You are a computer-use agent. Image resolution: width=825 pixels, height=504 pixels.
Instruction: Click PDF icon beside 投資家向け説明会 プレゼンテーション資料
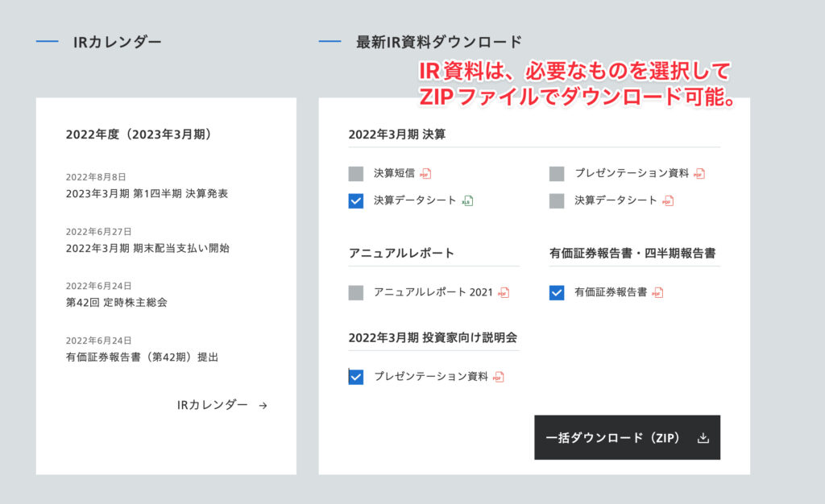pyautogui.click(x=499, y=377)
